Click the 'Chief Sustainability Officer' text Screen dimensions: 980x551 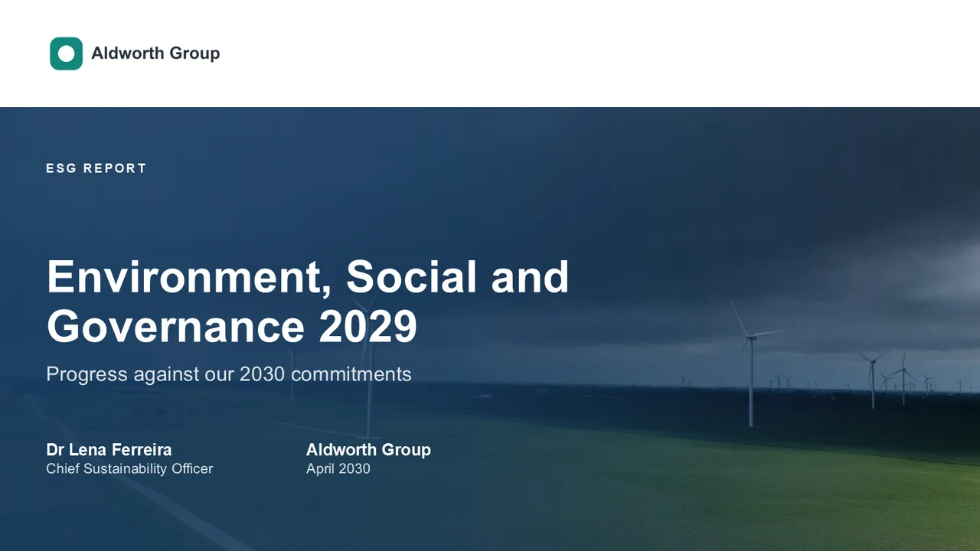coord(129,468)
